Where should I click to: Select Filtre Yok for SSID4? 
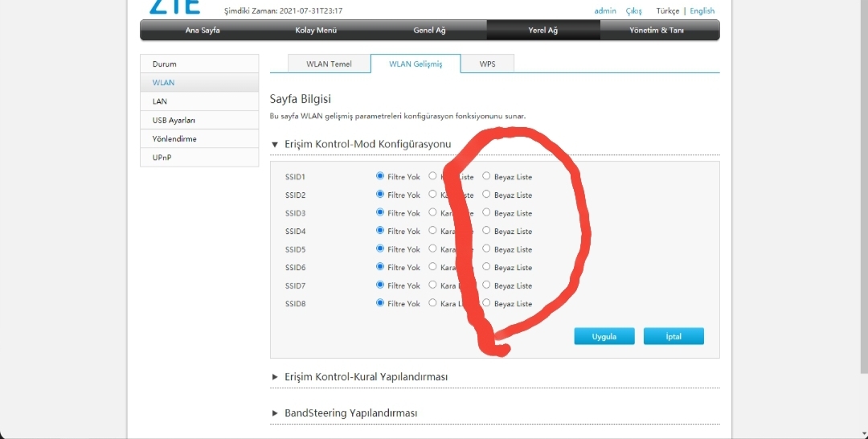[379, 230]
